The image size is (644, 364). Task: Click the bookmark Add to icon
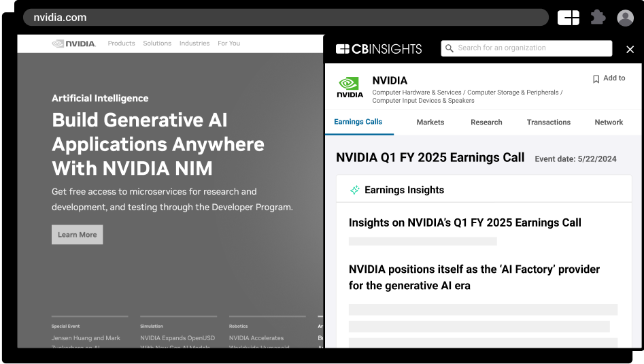tap(596, 79)
